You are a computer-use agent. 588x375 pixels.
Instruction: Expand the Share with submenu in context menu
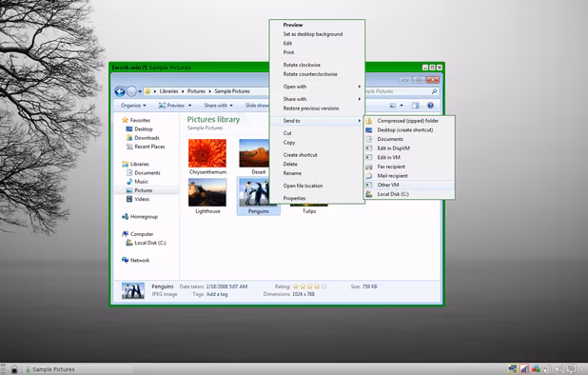pyautogui.click(x=317, y=99)
